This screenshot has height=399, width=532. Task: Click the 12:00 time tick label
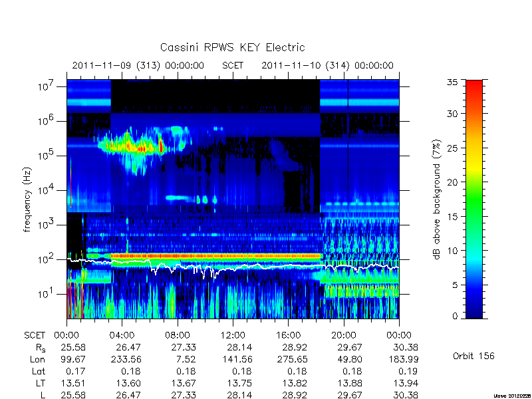(233, 335)
